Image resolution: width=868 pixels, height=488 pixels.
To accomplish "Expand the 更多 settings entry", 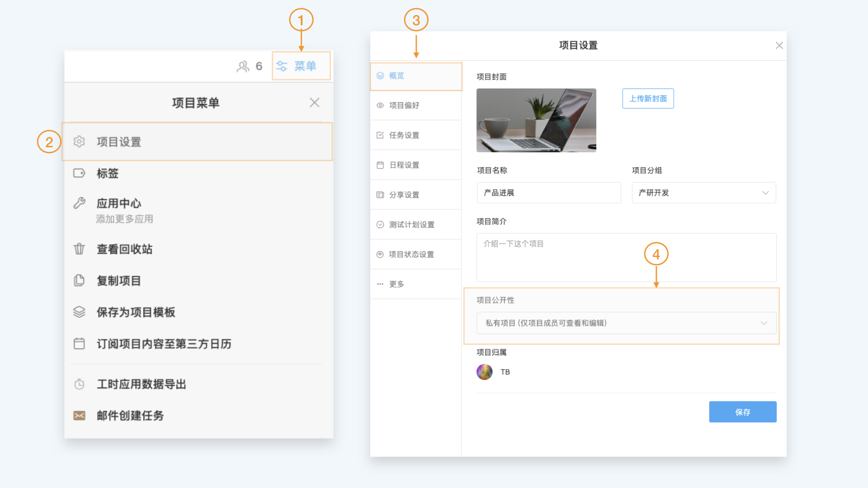I will 416,284.
